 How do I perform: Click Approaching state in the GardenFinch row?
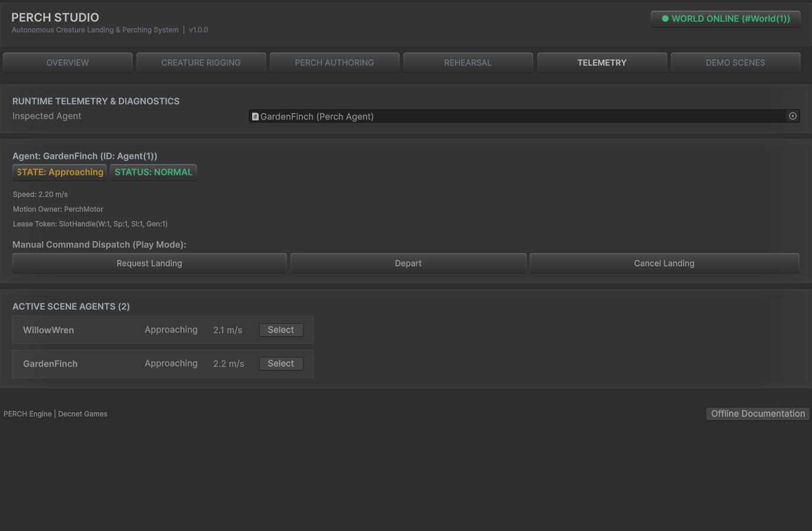(x=171, y=363)
